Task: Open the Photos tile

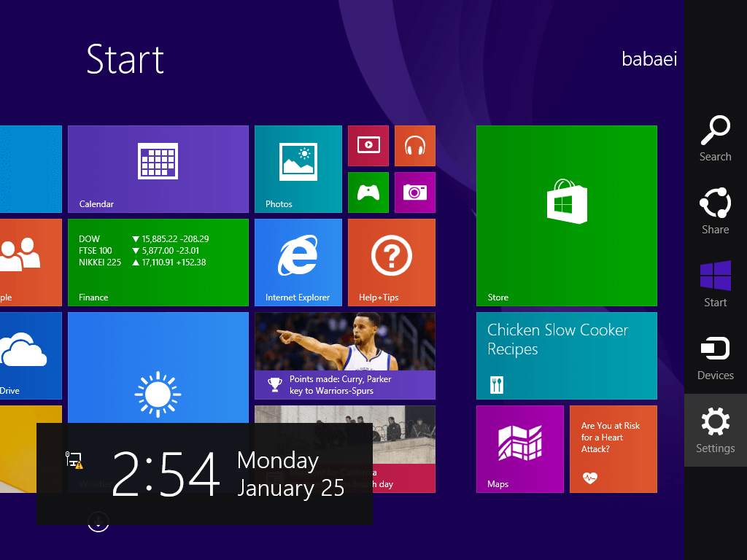Action: [x=298, y=169]
